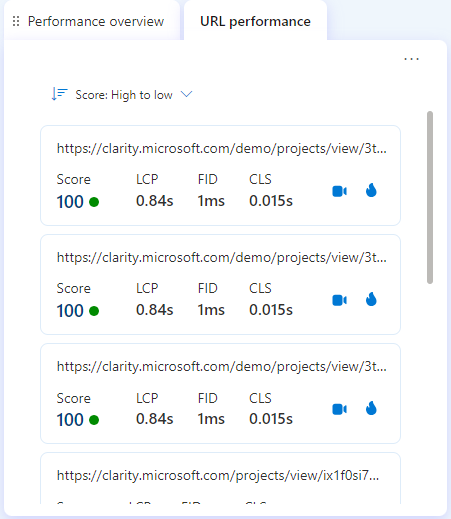Open the third clarity.microsoft.com demo URL link
451x519 pixels.
coord(222,367)
